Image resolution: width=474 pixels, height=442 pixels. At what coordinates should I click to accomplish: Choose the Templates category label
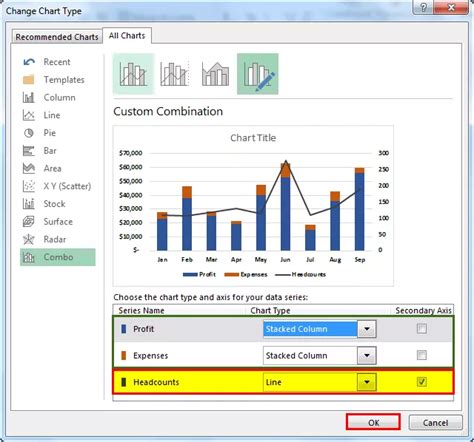tap(64, 80)
